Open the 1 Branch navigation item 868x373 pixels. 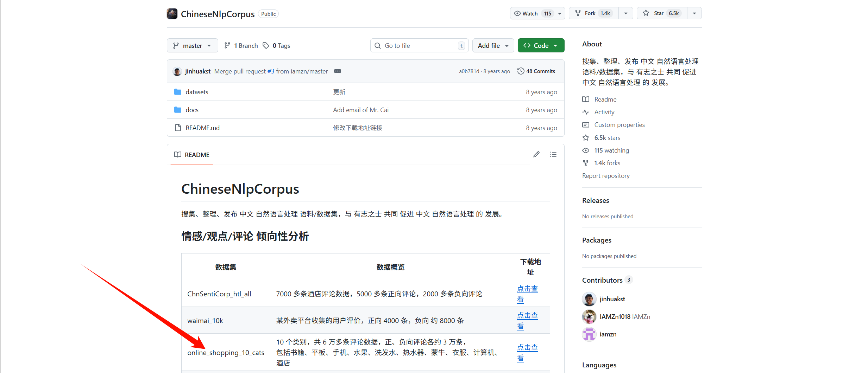[x=241, y=45]
